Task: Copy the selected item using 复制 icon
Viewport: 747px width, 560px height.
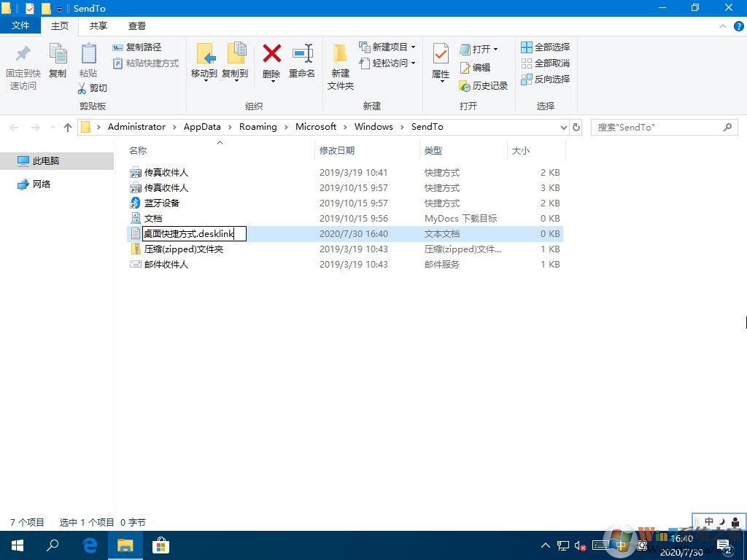Action: tap(58, 62)
